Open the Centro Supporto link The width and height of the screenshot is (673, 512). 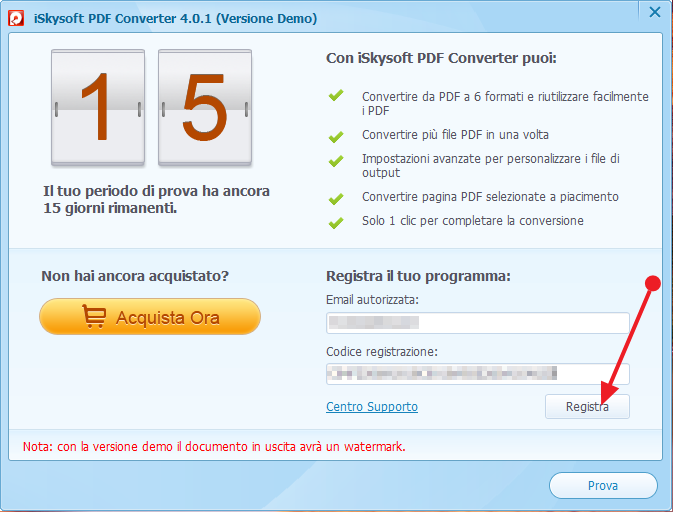[x=372, y=406]
